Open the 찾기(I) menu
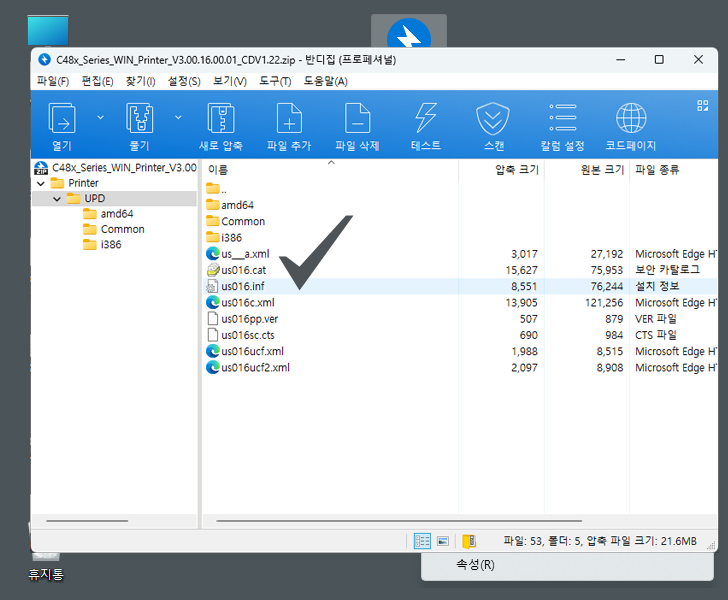The width and height of the screenshot is (728, 600). point(141,81)
